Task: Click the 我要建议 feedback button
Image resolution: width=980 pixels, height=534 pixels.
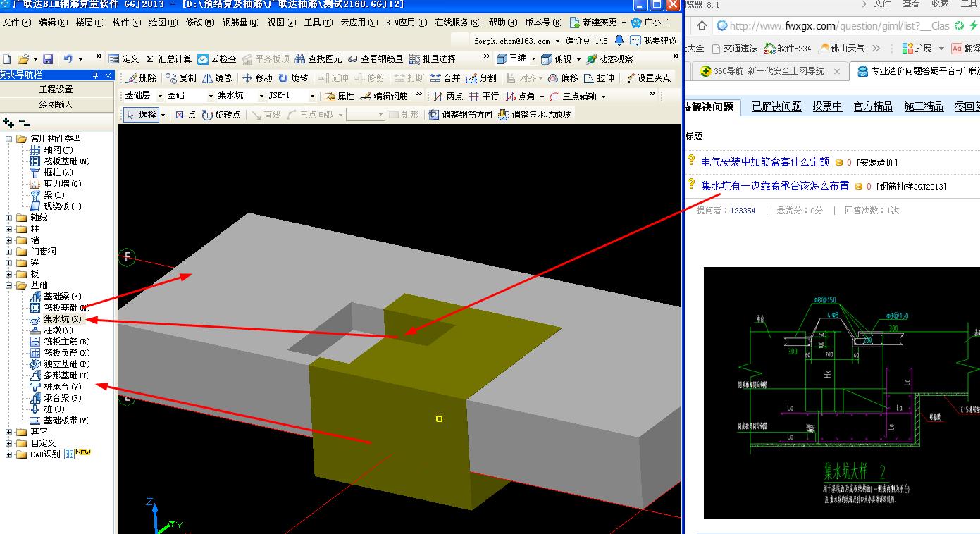Action: 654,41
